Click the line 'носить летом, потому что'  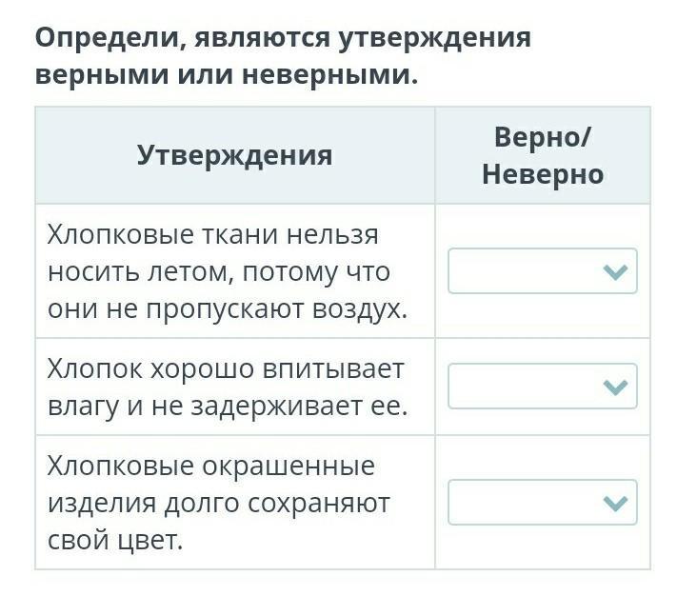point(219,272)
